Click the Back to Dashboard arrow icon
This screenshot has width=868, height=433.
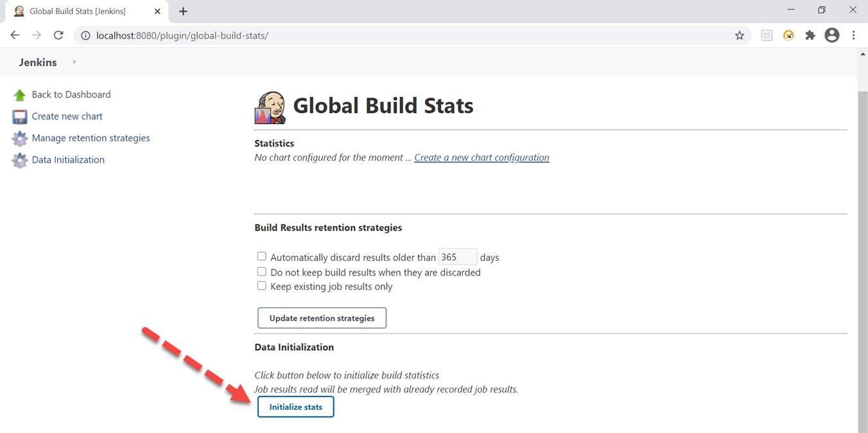pyautogui.click(x=19, y=94)
